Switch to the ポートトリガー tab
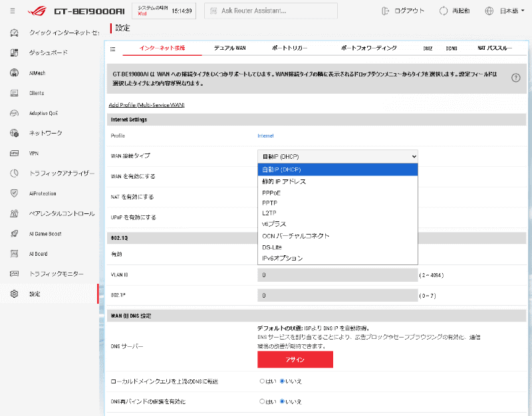The image size is (532, 416). coord(290,48)
